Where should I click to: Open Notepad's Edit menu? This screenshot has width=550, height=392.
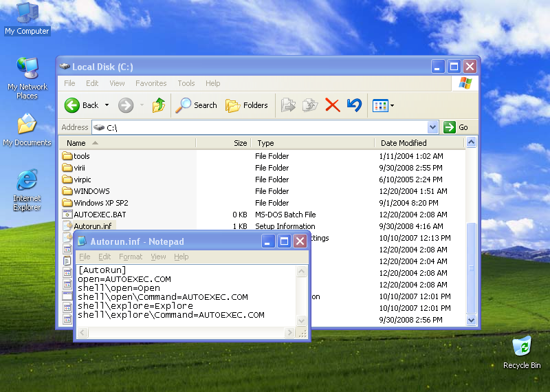104,257
